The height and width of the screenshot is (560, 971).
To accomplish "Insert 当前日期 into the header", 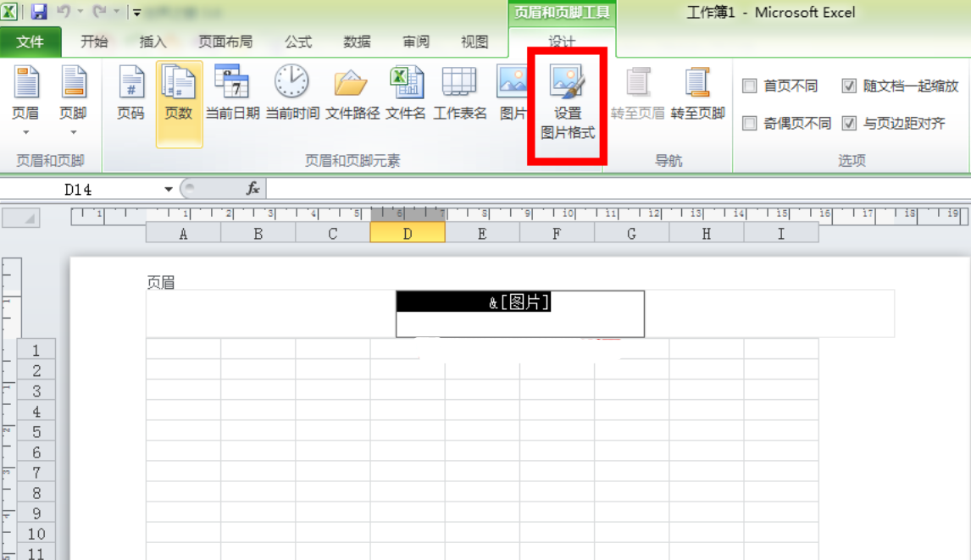I will click(232, 93).
